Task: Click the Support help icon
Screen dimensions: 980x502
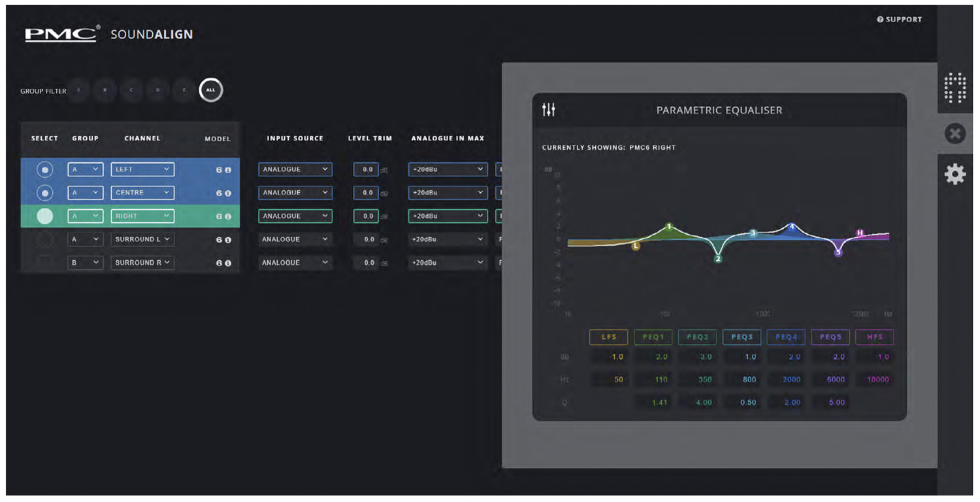Action: pyautogui.click(x=880, y=20)
